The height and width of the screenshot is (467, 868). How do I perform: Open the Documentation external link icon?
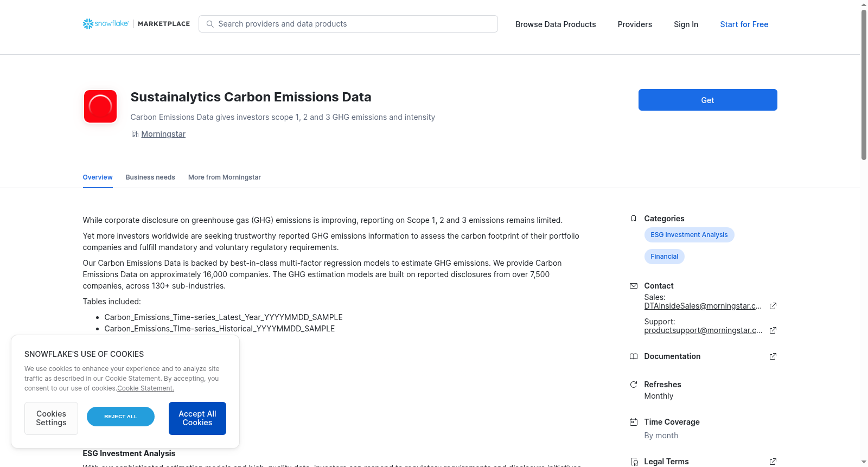pos(773,356)
